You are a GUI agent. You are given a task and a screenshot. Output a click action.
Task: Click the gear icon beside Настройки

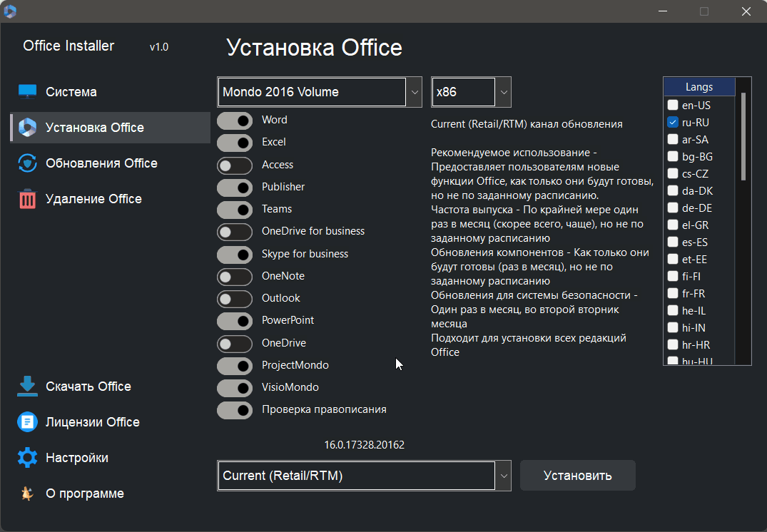point(27,457)
